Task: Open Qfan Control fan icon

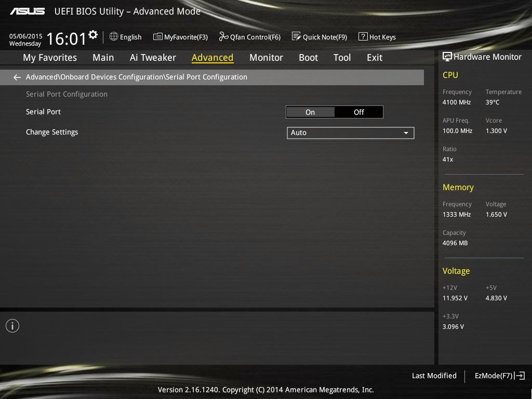Action: [223, 36]
